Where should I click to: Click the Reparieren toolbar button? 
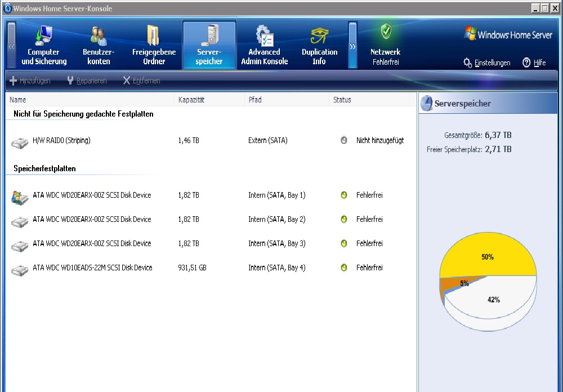tap(87, 81)
